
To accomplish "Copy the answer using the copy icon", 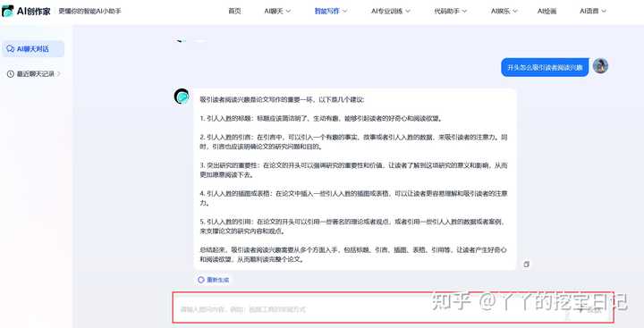I will [527, 265].
